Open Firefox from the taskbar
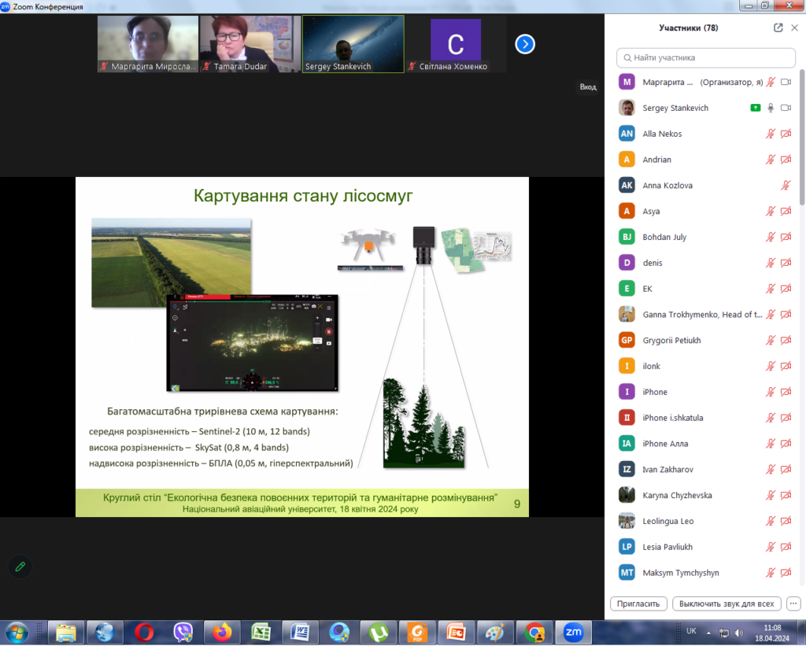Image resolution: width=806 pixels, height=672 pixels. click(222, 632)
